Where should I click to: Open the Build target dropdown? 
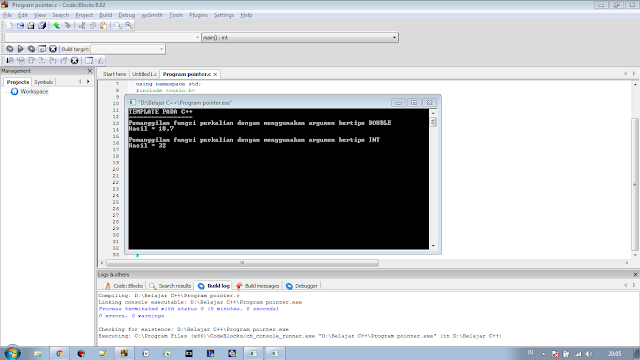click(128, 49)
